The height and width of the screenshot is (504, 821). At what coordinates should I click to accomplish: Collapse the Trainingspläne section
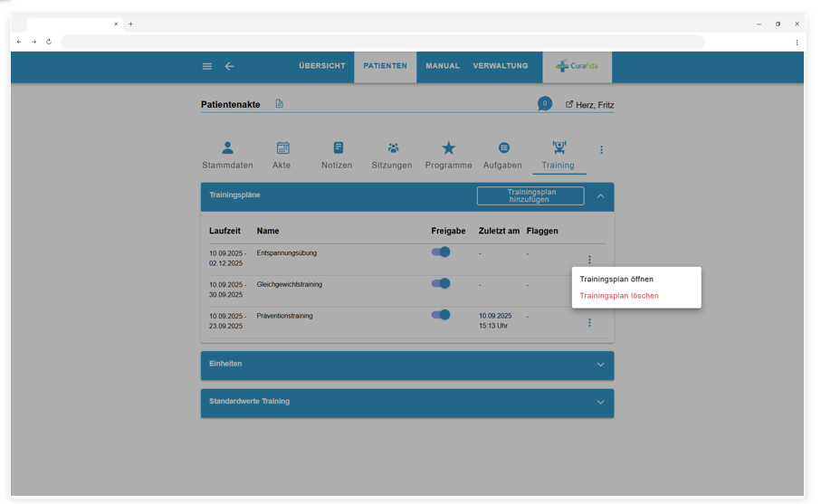pos(600,196)
